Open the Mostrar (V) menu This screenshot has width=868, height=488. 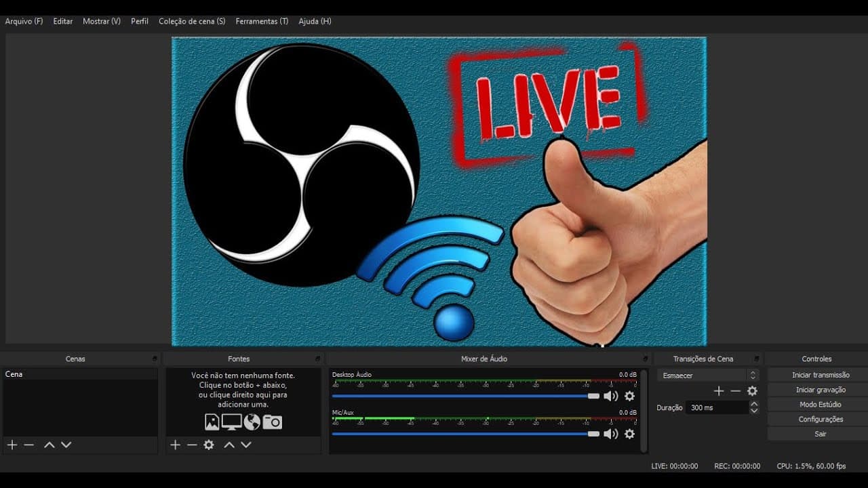102,21
